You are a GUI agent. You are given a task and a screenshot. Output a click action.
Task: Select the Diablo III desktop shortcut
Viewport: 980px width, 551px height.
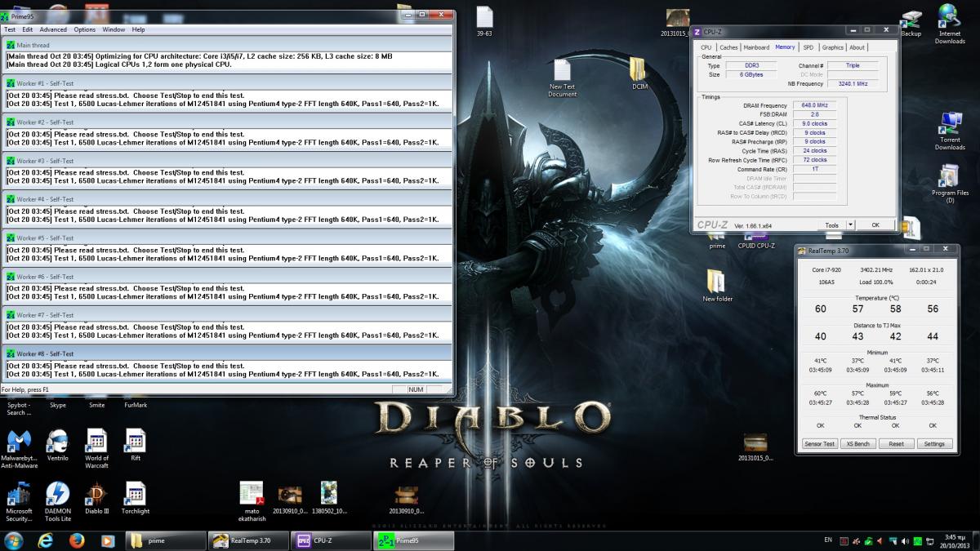(96, 498)
